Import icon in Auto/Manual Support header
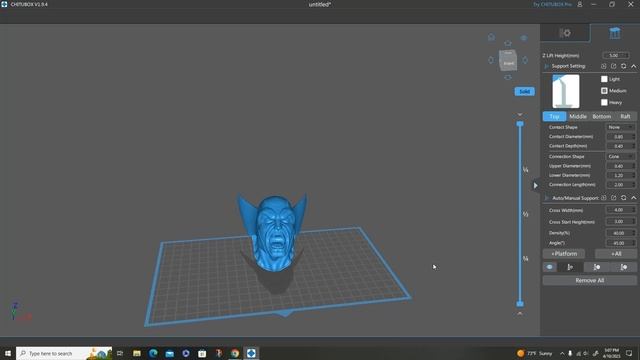Image resolution: width=640 pixels, height=360 pixels. (604, 198)
